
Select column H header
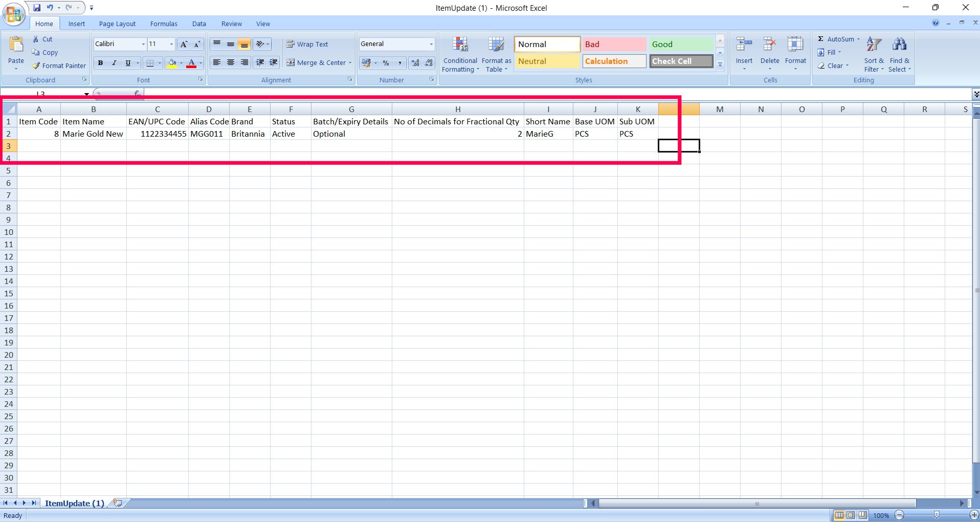(458, 109)
